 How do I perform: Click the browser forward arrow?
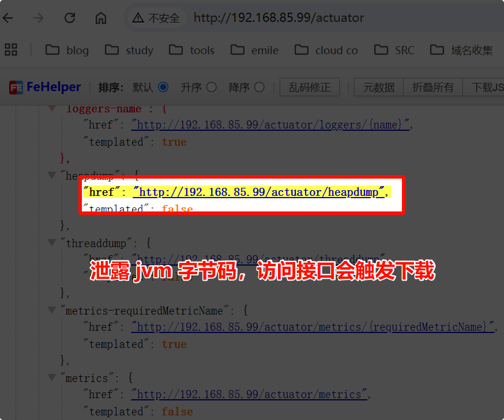coord(39,18)
